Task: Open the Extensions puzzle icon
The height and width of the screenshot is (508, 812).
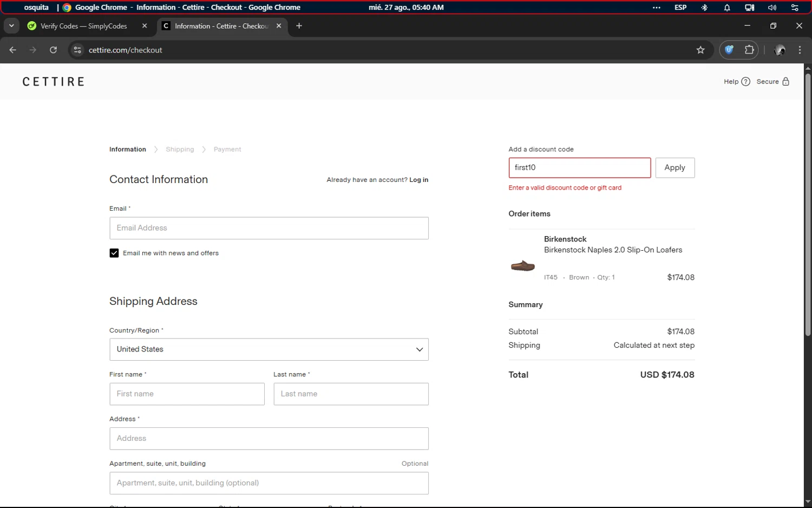Action: pyautogui.click(x=749, y=50)
